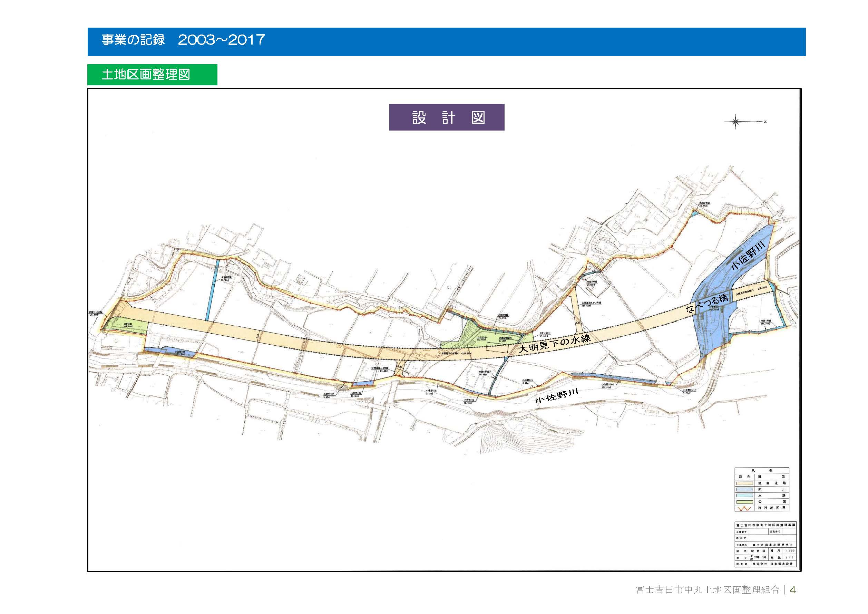Click the 小佐野川2-2 9.71㎡ label
The width and height of the screenshot is (868, 614).
[690, 392]
